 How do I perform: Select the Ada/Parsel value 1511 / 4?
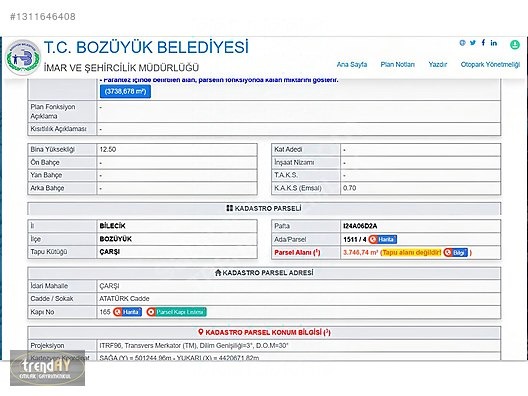[355, 239]
